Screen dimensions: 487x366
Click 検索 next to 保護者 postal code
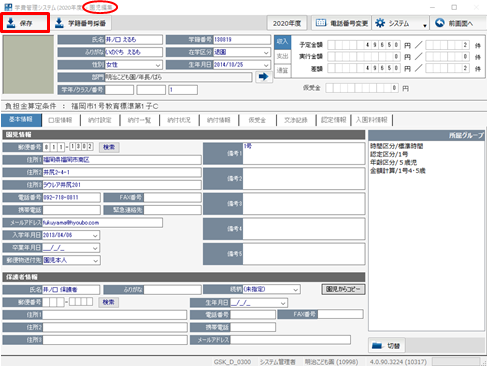point(109,302)
